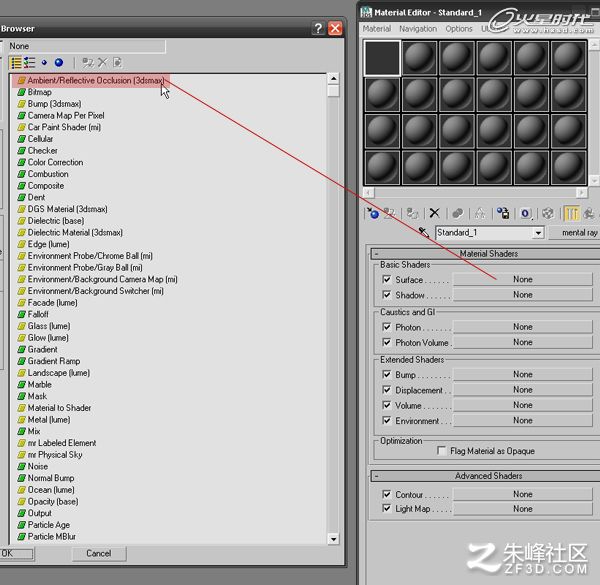
Task: Toggle the Environment shader checkbox
Action: (x=386, y=420)
